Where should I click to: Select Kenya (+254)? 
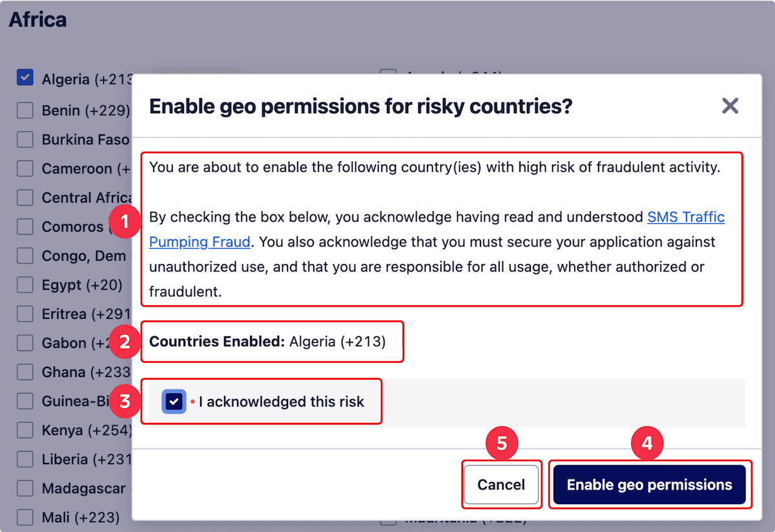[x=24, y=429]
